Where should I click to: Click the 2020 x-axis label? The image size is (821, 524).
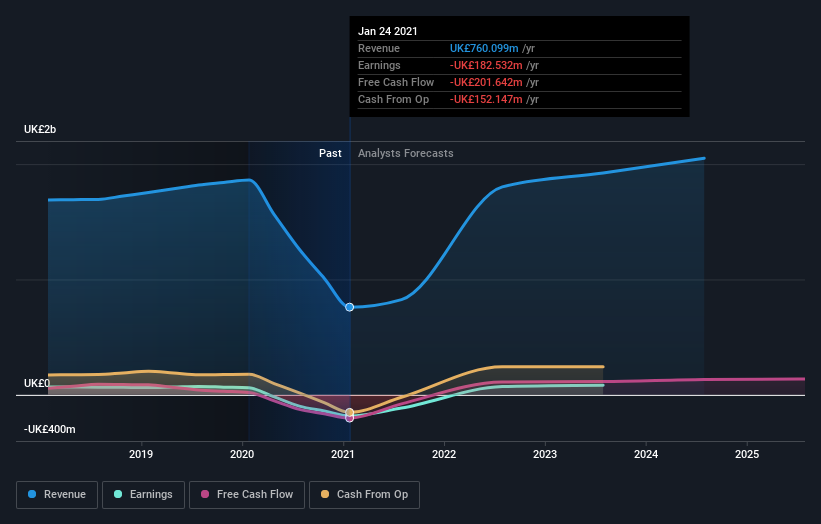(242, 454)
